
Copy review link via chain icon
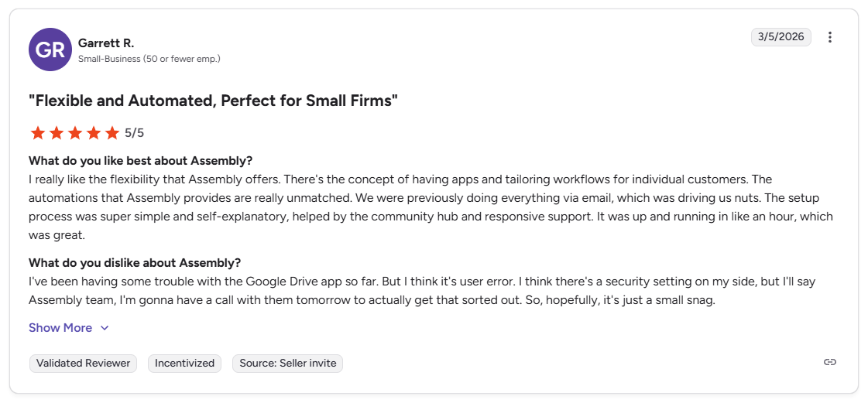829,362
